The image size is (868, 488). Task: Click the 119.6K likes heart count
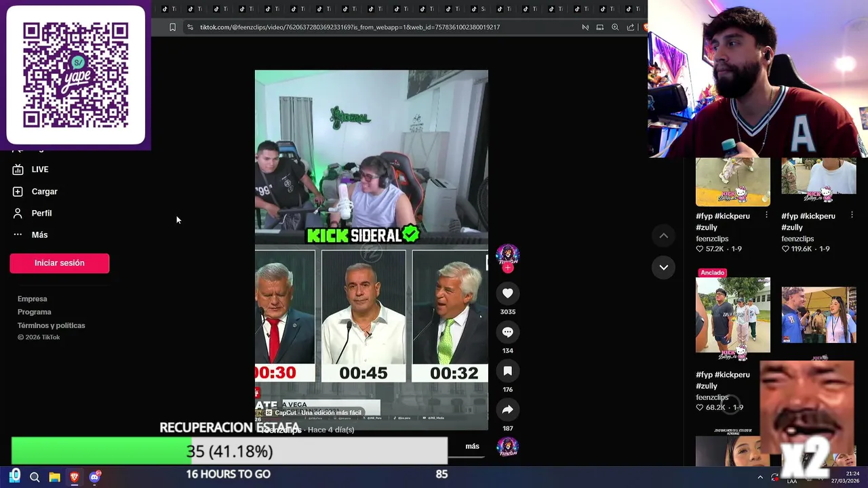click(x=796, y=249)
